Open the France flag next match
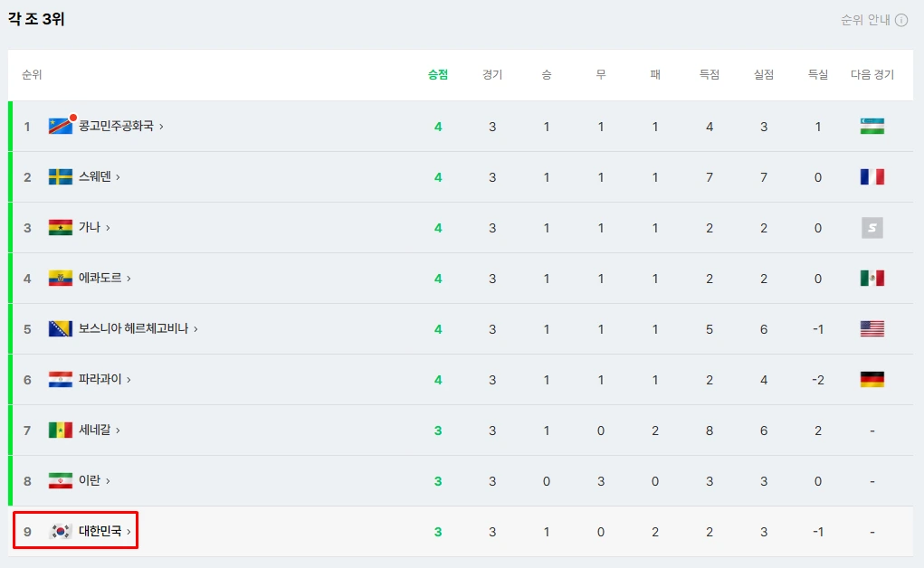Screen dimensions: 924x568 pos(872,176)
